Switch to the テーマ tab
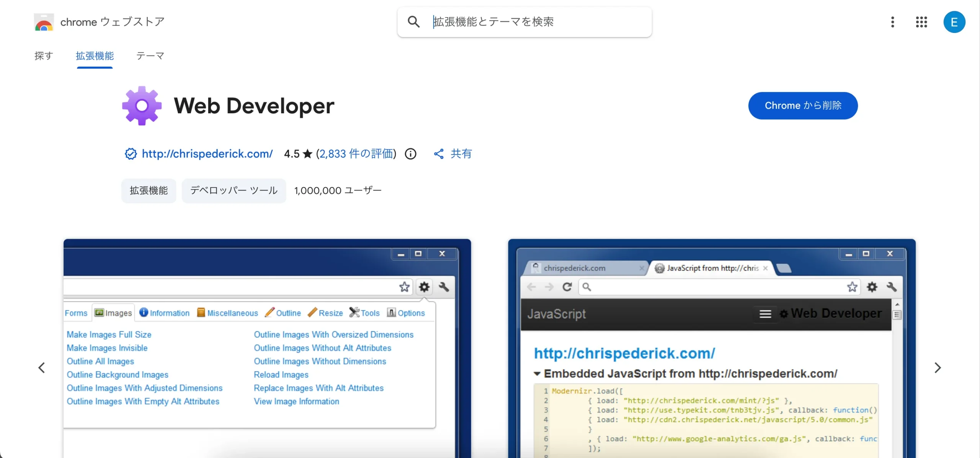Image resolution: width=980 pixels, height=458 pixels. click(150, 56)
